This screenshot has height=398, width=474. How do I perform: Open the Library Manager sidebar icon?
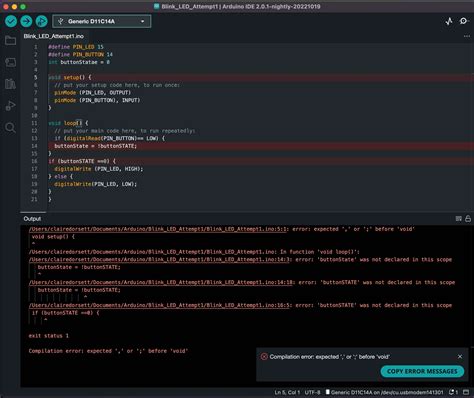pos(10,84)
